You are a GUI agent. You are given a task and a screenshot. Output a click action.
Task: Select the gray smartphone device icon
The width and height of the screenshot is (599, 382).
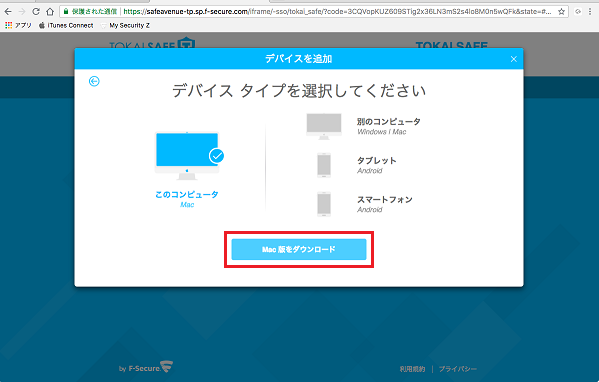point(324,204)
